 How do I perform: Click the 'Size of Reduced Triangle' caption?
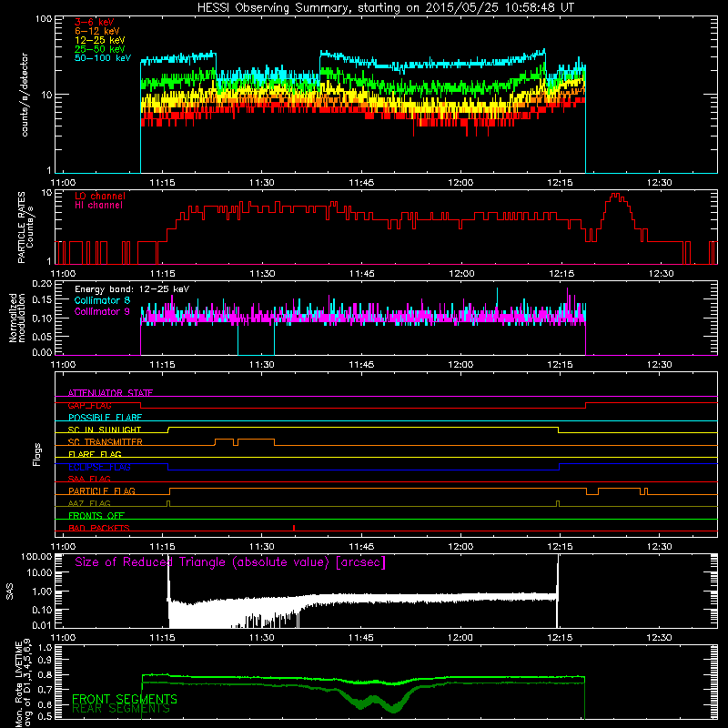pos(230,562)
